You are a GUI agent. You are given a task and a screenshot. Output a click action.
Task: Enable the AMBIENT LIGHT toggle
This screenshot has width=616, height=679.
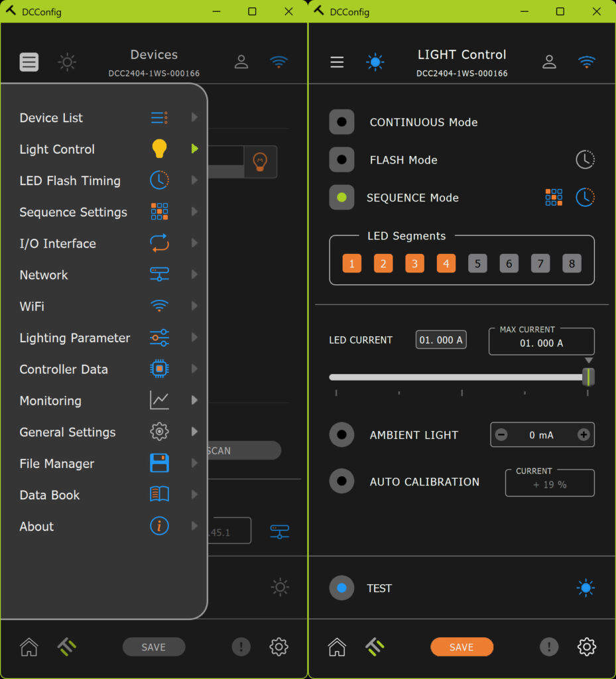pos(341,435)
